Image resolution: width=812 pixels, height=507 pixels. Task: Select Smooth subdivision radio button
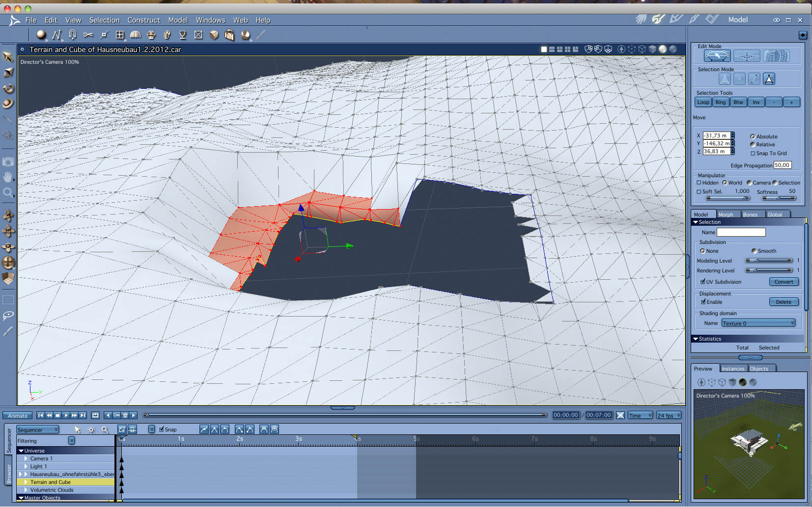pyautogui.click(x=754, y=251)
